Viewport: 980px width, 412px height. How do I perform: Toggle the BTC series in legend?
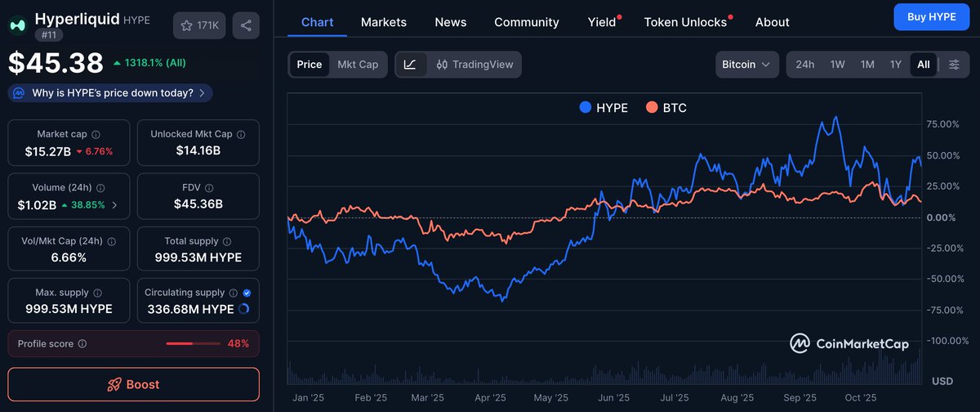click(666, 107)
